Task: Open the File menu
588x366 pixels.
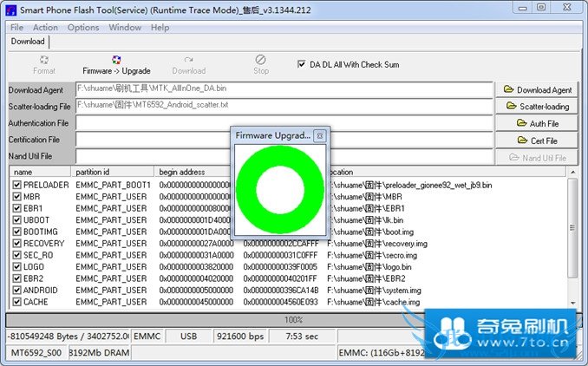Action: 16,27
